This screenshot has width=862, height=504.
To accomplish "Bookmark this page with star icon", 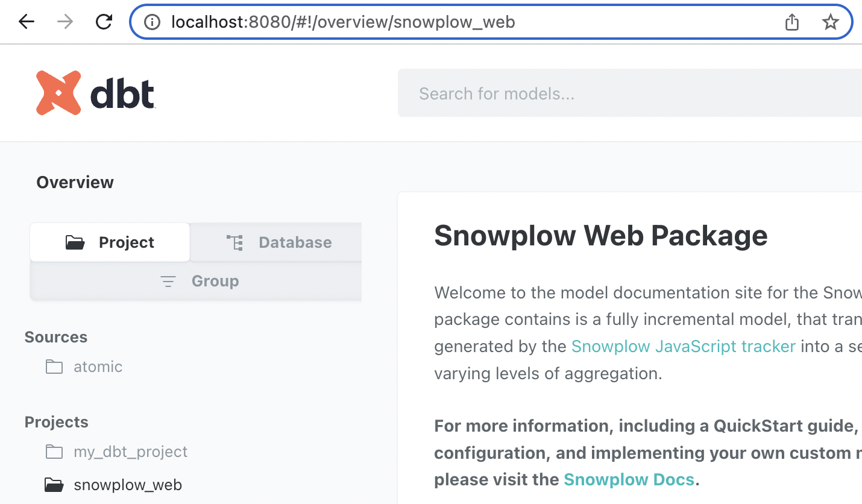I will coord(831,22).
